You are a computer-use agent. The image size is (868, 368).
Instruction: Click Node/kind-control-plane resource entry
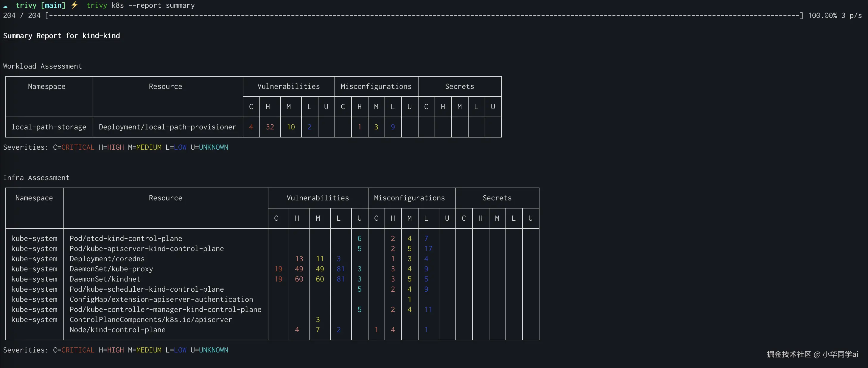point(117,330)
